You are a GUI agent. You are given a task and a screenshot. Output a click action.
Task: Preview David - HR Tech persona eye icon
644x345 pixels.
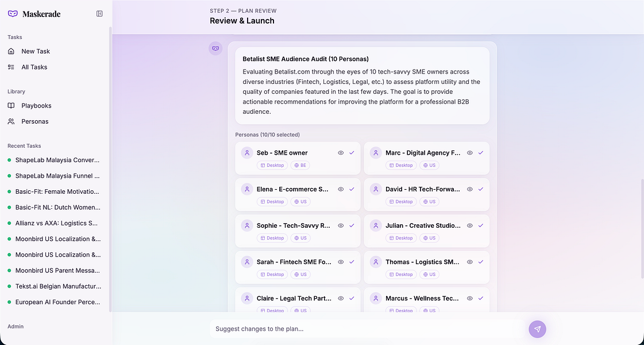[x=470, y=189]
